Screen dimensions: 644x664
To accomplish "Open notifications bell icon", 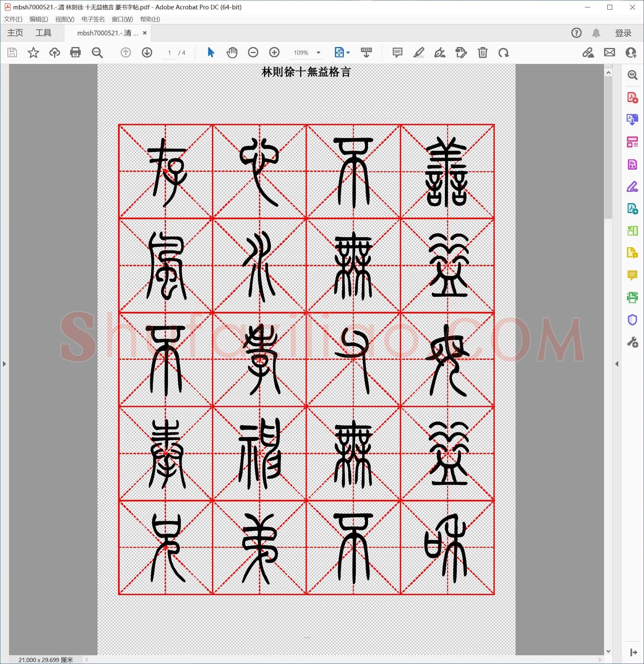I will pos(596,33).
